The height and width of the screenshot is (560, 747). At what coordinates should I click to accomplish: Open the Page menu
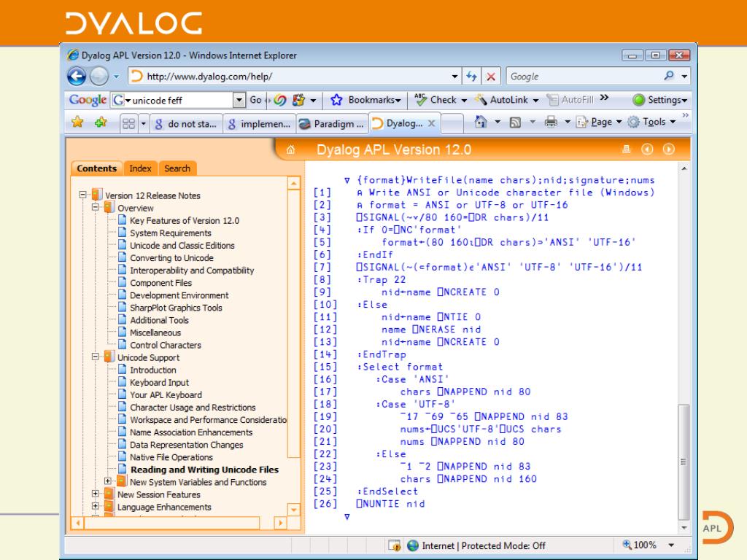600,122
